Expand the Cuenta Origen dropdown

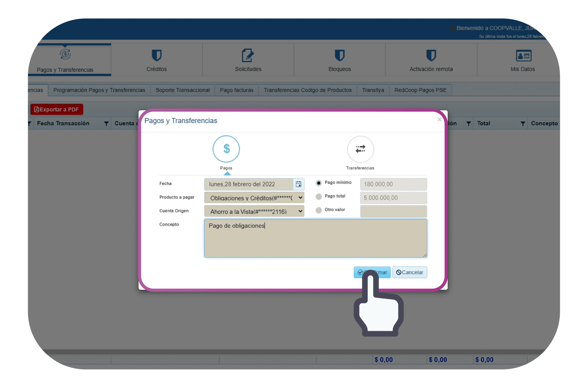tap(254, 212)
